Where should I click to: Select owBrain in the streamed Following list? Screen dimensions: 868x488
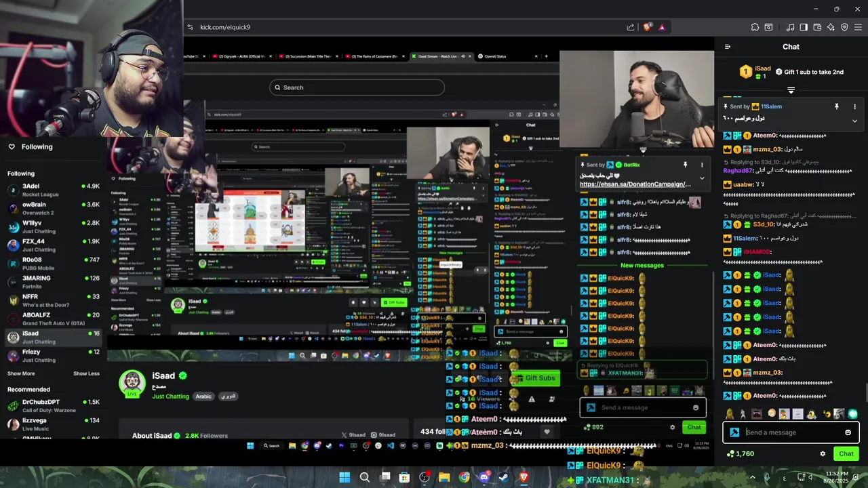coord(54,208)
